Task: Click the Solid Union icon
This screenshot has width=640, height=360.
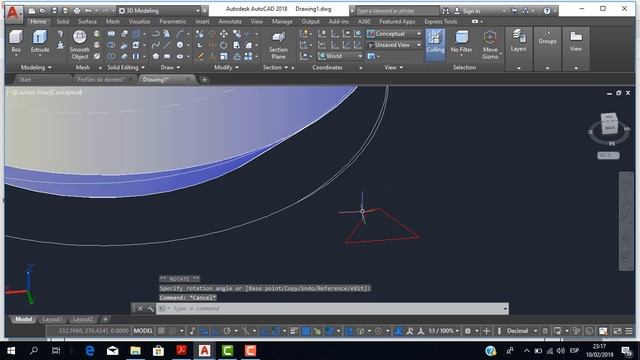Action: 111,34
